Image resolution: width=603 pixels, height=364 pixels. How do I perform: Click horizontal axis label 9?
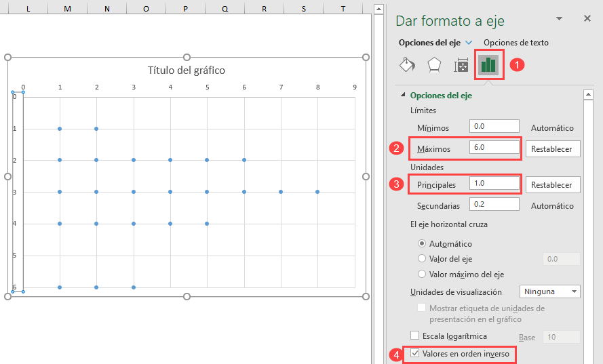355,87
